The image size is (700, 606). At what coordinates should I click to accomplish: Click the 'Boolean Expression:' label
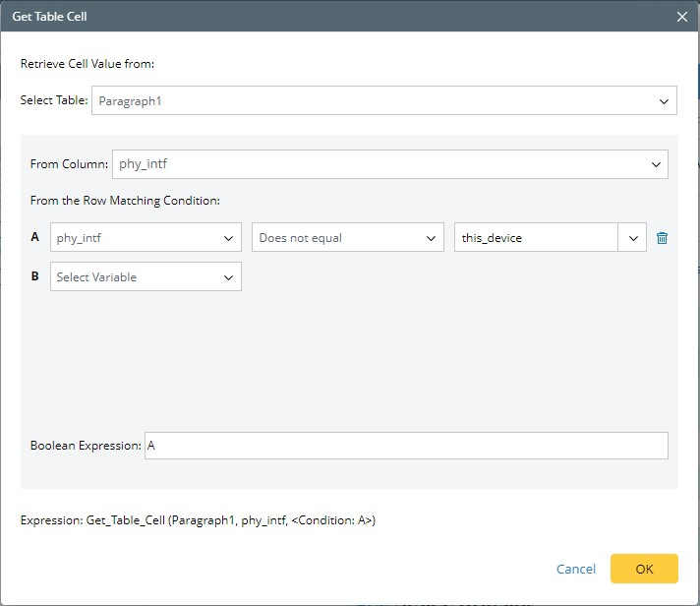coord(86,446)
